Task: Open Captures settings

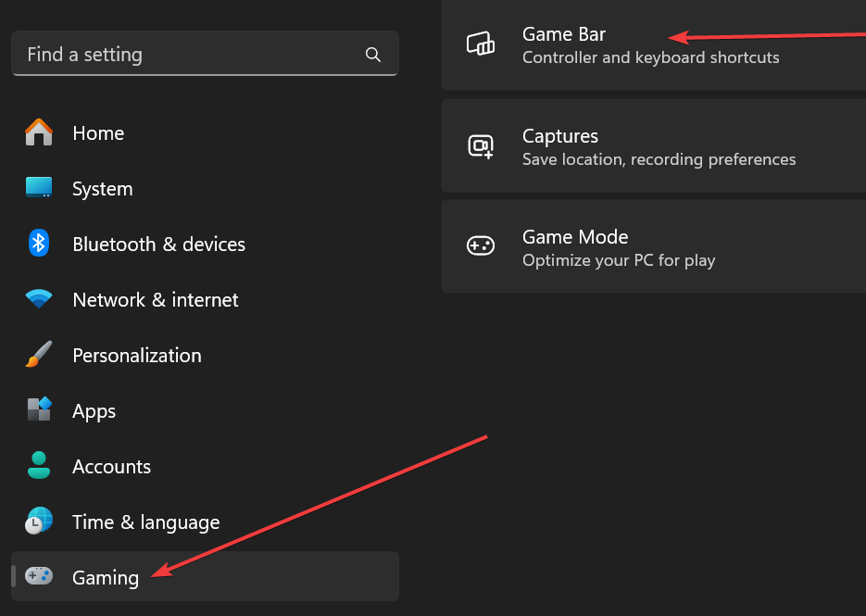Action: click(653, 145)
